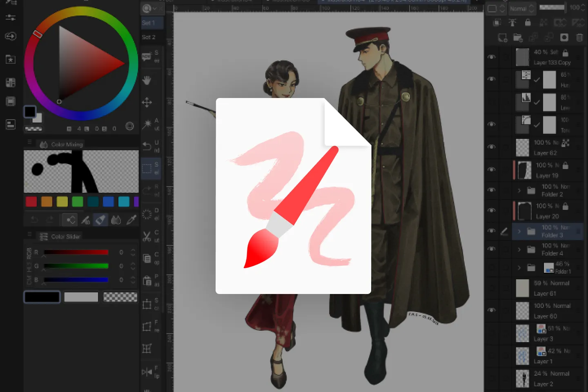Create a new raster layer

(503, 38)
